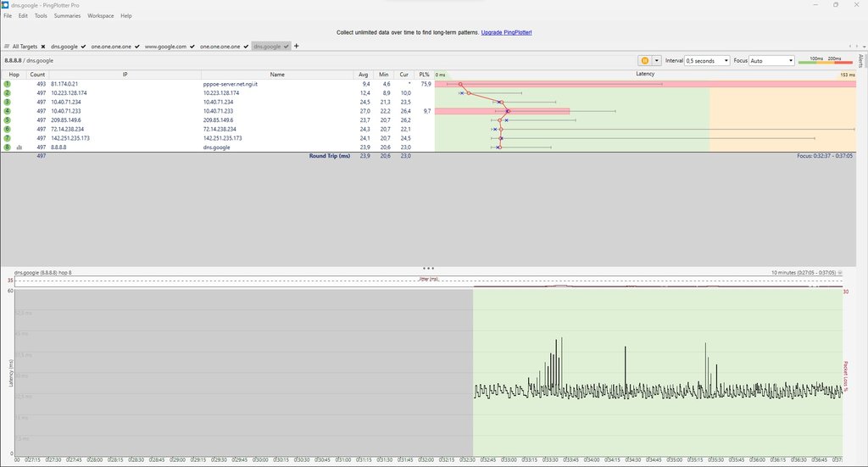Select hop 4 green circle icon
Screen dimensions: 868x467
click(8, 111)
